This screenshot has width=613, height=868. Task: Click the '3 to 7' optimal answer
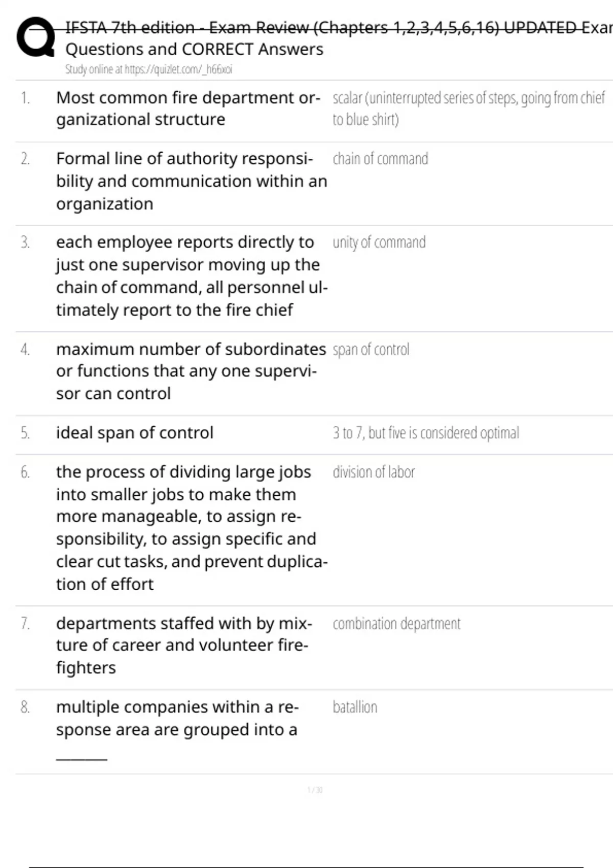coord(426,433)
